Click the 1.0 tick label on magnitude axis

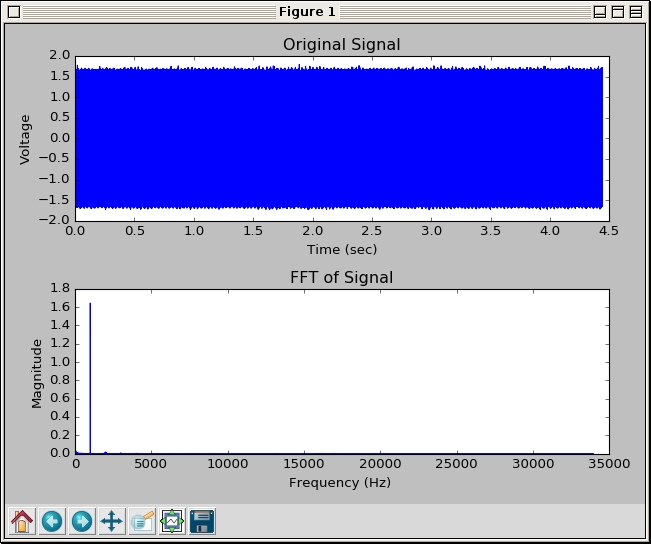(60, 362)
